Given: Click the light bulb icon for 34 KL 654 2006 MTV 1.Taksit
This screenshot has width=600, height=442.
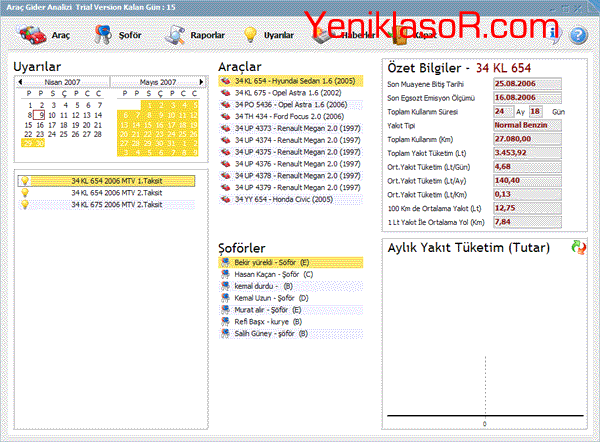Looking at the screenshot, I should [x=25, y=181].
